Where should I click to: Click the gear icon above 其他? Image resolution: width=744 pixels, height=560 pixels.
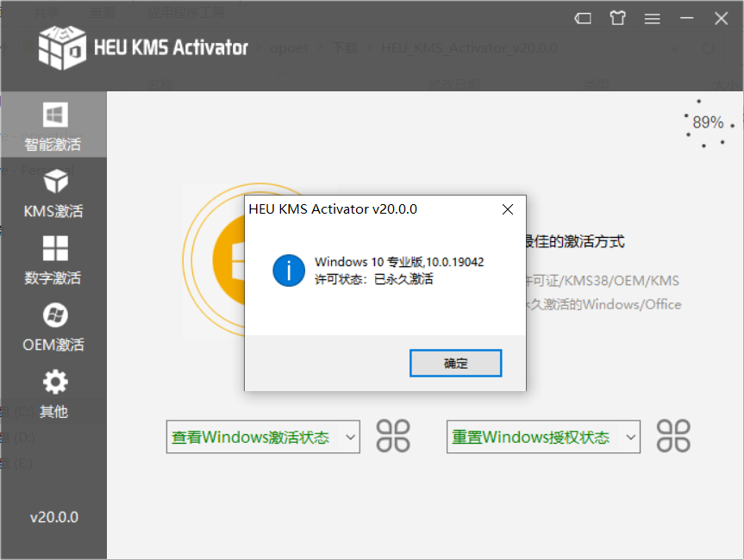(x=55, y=382)
